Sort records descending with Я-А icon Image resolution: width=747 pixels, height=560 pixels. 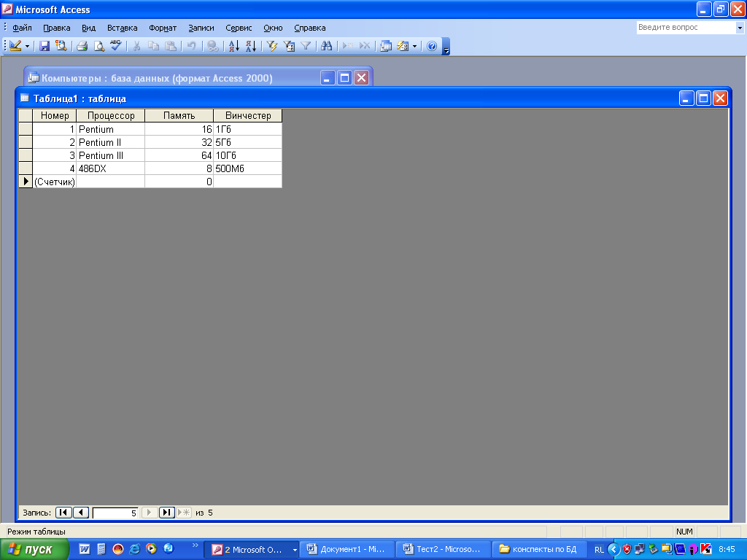251,46
